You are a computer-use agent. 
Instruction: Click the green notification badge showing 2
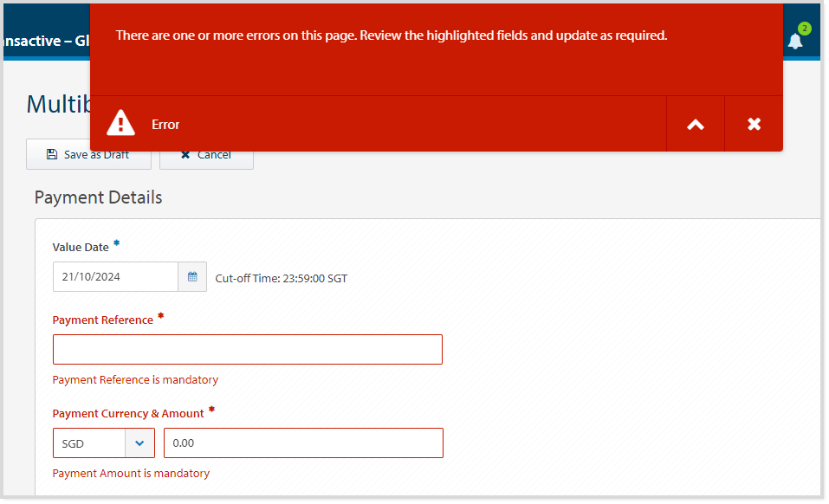(804, 29)
